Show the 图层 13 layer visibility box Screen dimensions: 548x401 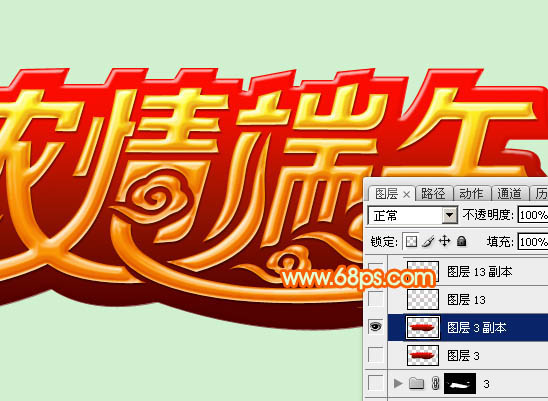pos(376,299)
